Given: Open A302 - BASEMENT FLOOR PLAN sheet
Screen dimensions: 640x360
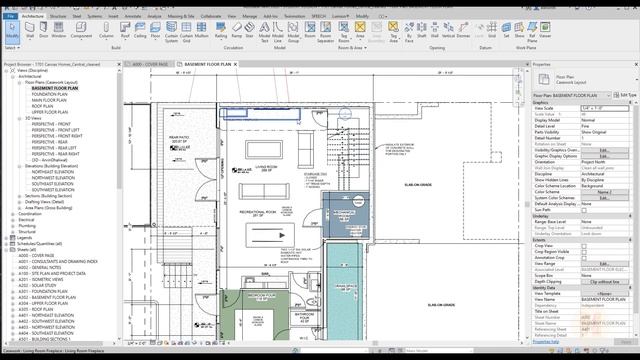Looking at the screenshot, I should (47, 298).
